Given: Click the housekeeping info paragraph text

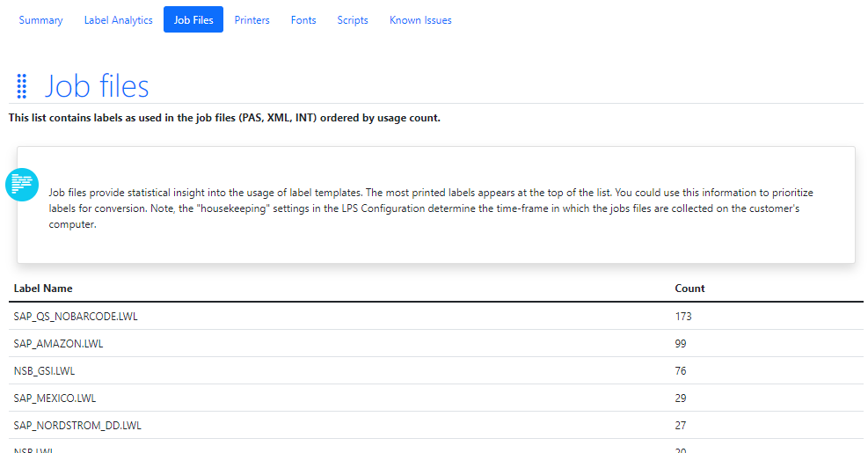Looking at the screenshot, I should point(431,208).
